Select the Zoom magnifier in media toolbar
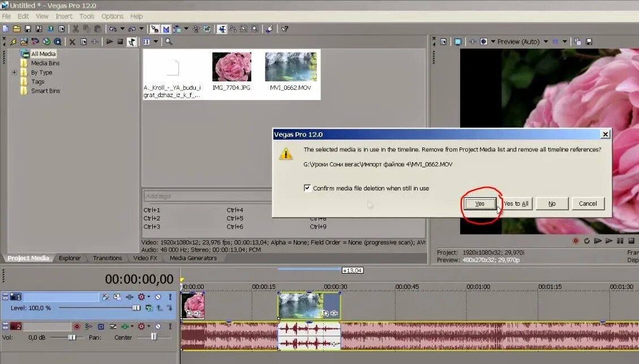 click(x=169, y=41)
